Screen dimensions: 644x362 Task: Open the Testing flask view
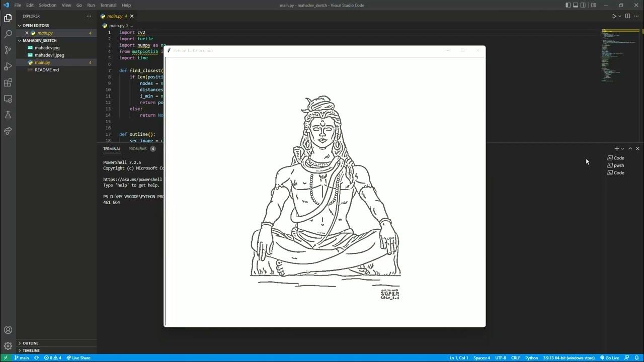click(x=8, y=115)
